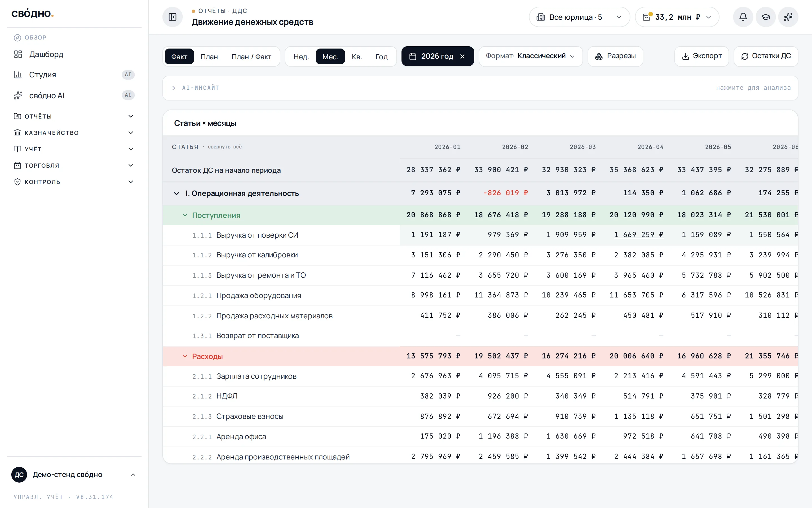
Task: Select the План / Факт view
Action: (251, 56)
